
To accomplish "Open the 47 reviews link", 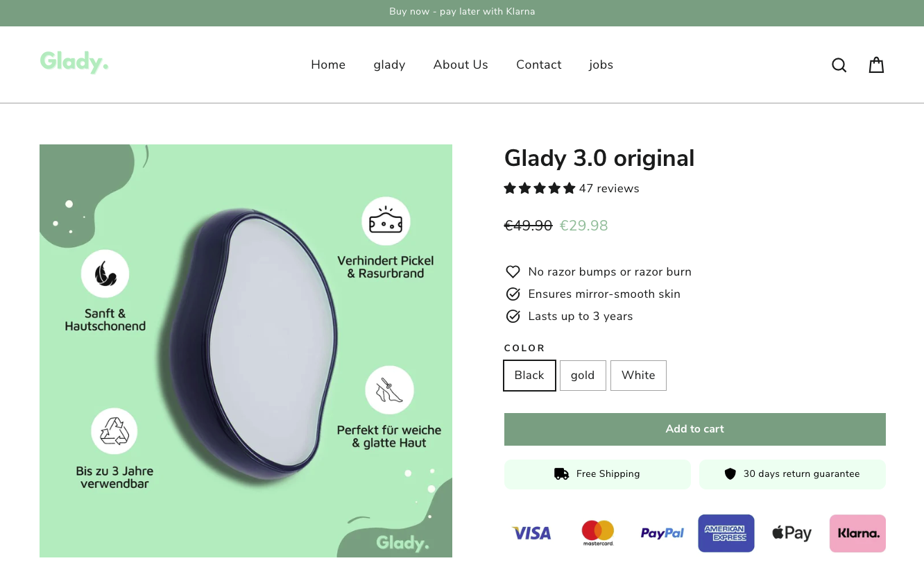I will click(609, 188).
